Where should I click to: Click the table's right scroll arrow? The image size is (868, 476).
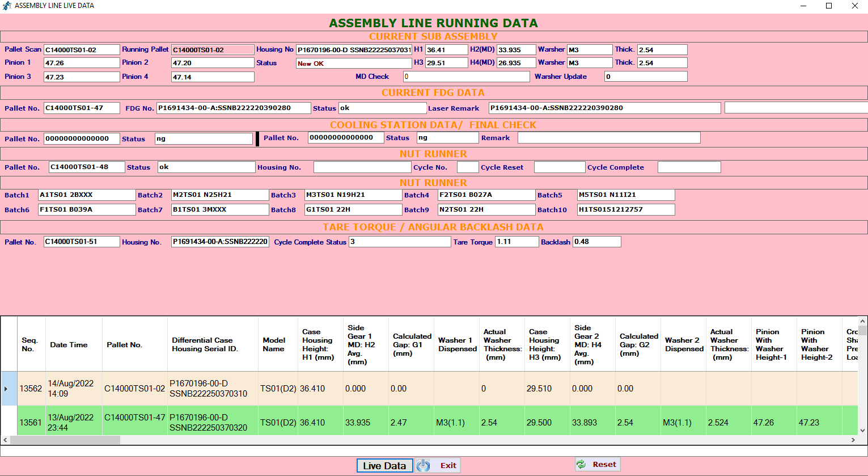pos(853,440)
